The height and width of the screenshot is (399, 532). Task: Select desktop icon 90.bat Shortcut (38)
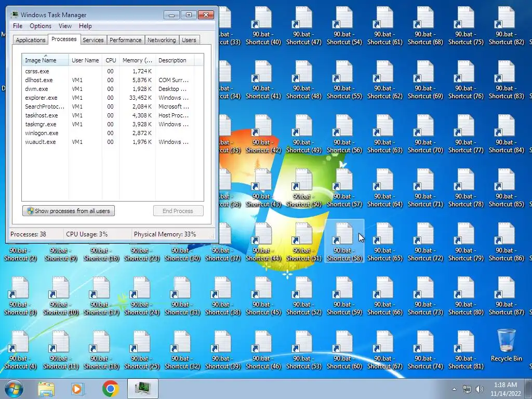click(223, 296)
